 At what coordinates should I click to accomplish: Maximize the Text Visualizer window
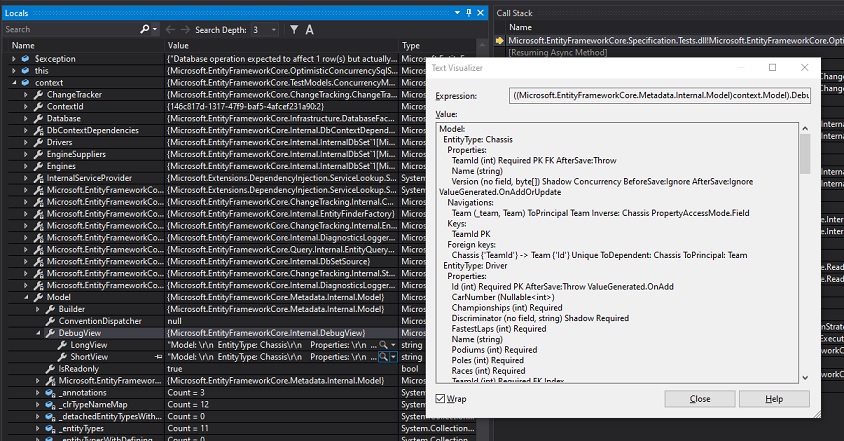tap(772, 67)
